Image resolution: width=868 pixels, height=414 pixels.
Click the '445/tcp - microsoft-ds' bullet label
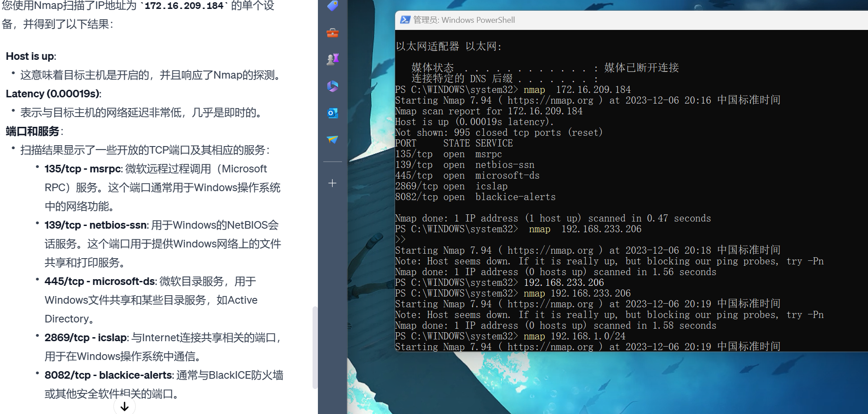(100, 281)
